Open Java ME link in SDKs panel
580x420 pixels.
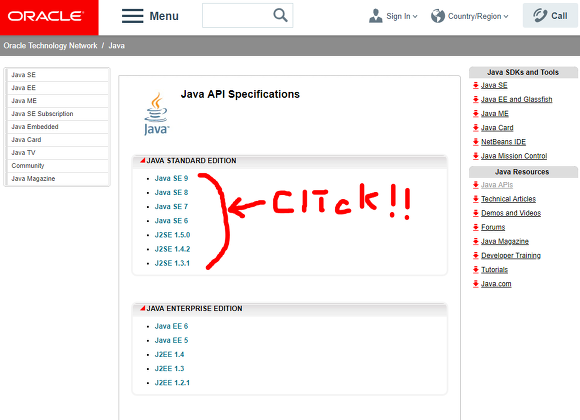tap(495, 114)
